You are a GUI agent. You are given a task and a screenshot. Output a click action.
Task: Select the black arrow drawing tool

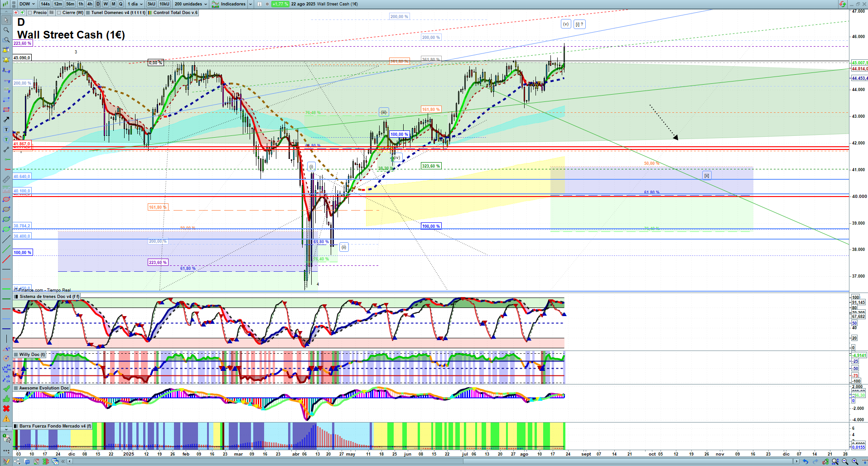pyautogui.click(x=6, y=120)
